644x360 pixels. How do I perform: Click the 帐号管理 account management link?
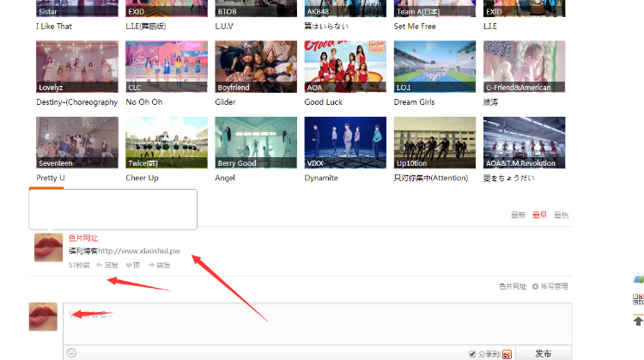pyautogui.click(x=555, y=286)
